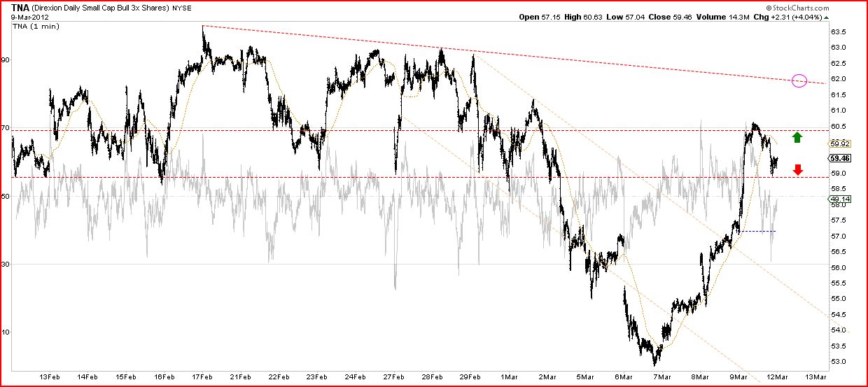This screenshot has height=387, width=868.
Task: Click the 62.5 price axis label
Action: 839,63
